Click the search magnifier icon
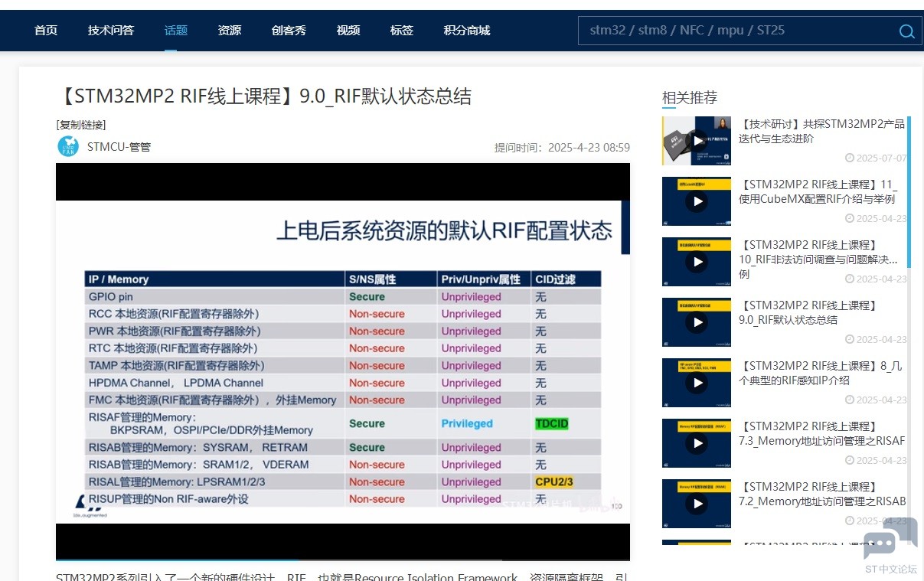924x581 pixels. tap(906, 31)
